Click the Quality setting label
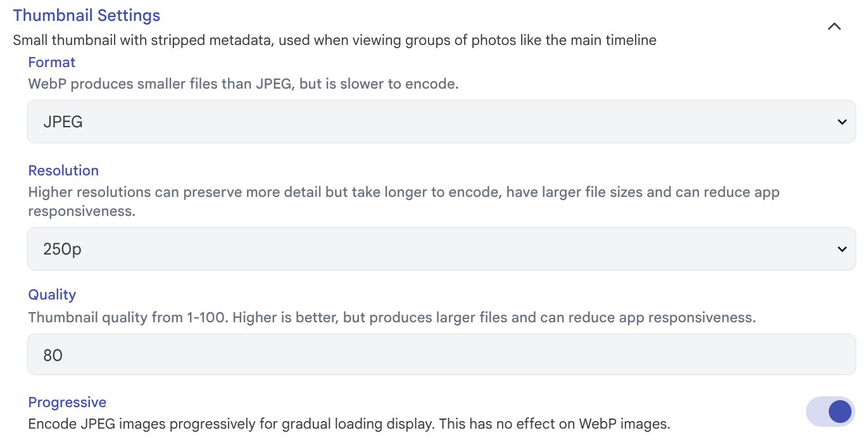 click(52, 294)
